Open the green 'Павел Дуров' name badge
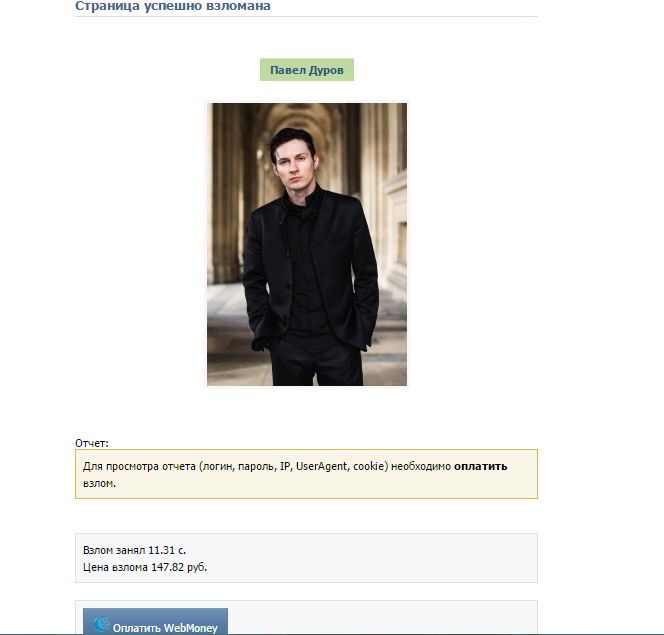Image resolution: width=664 pixels, height=635 pixels. [x=307, y=70]
